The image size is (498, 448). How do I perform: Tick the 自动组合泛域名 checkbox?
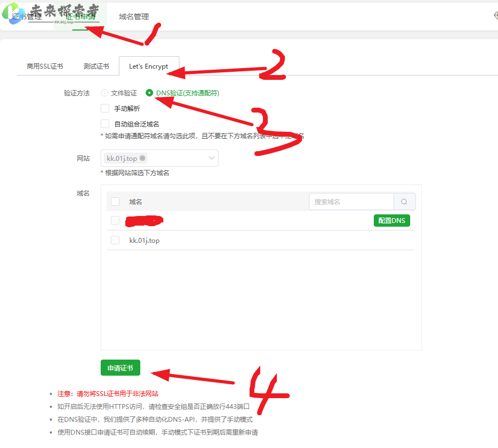105,124
